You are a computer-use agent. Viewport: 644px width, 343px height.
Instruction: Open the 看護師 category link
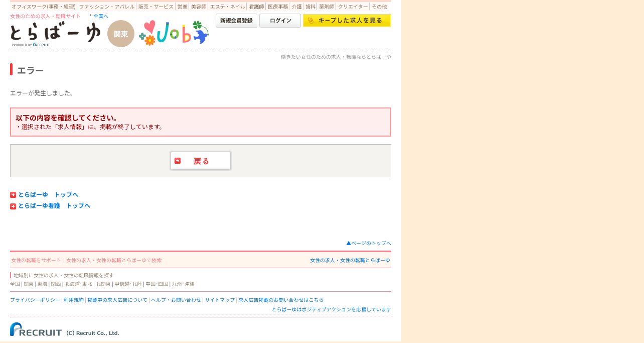257,7
